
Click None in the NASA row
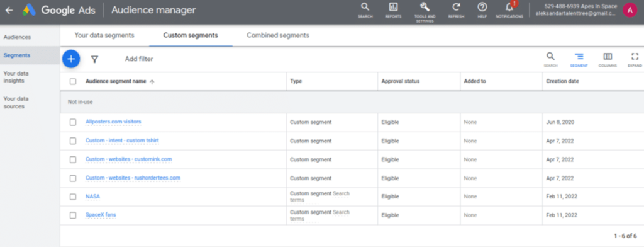point(470,197)
